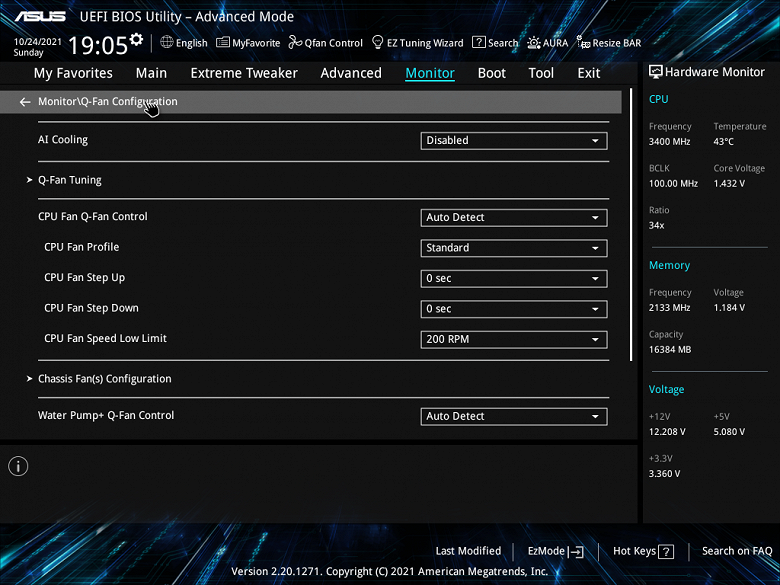Click the settings gear beside the clock

136,39
